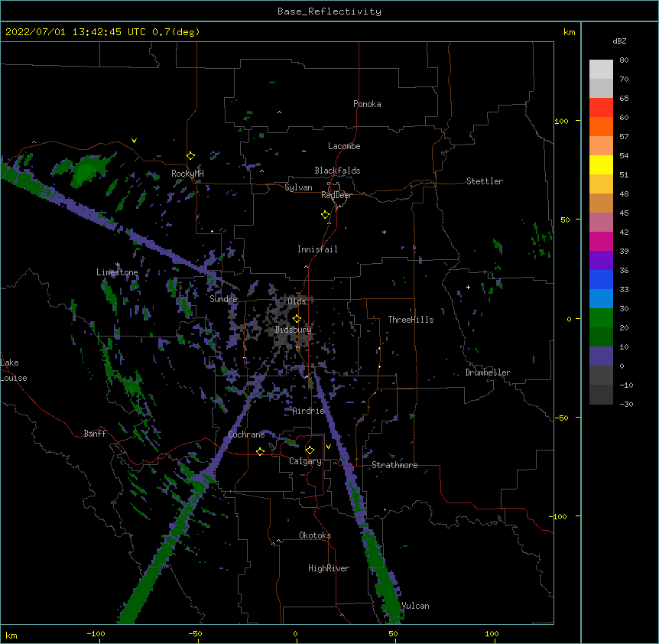The image size is (659, 644).
Task: Select the Airdrie label
Action: (x=308, y=411)
